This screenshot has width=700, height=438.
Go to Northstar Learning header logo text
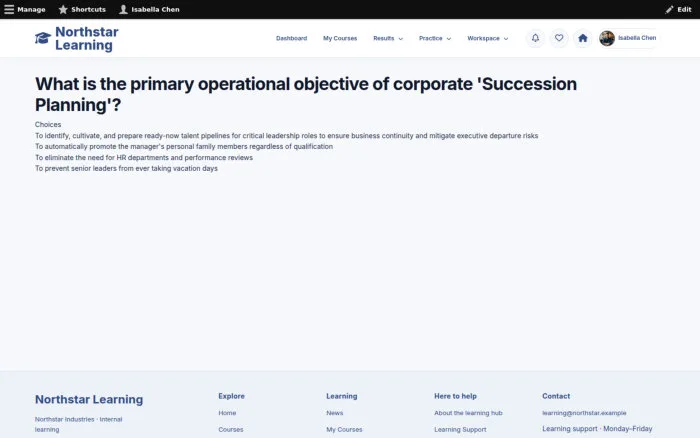pyautogui.click(x=87, y=38)
